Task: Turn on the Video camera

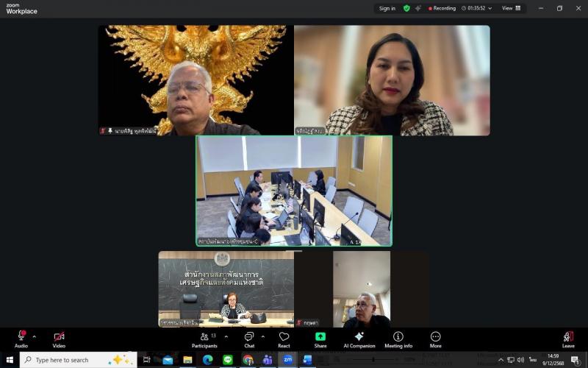Action: (x=59, y=339)
